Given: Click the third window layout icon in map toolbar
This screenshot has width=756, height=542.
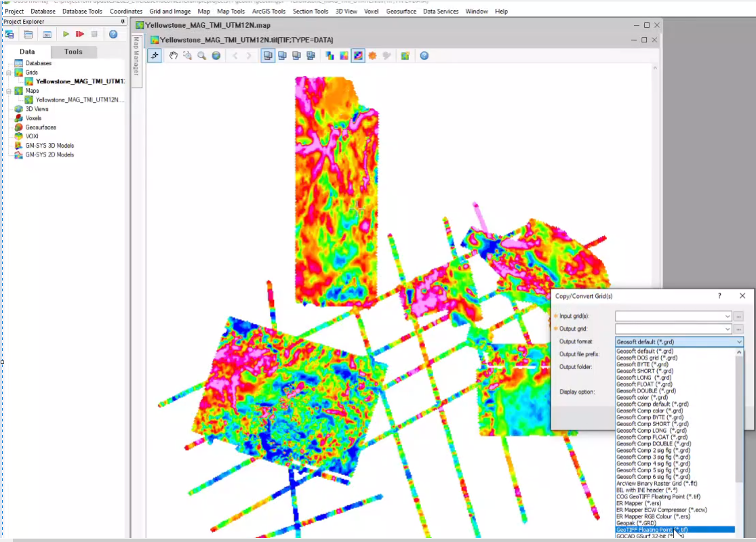Looking at the screenshot, I should 296,56.
